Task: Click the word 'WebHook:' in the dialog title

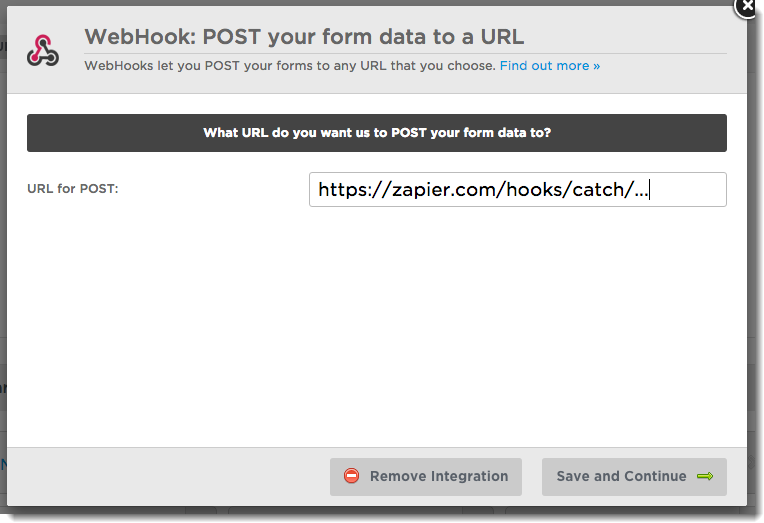Action: point(140,37)
